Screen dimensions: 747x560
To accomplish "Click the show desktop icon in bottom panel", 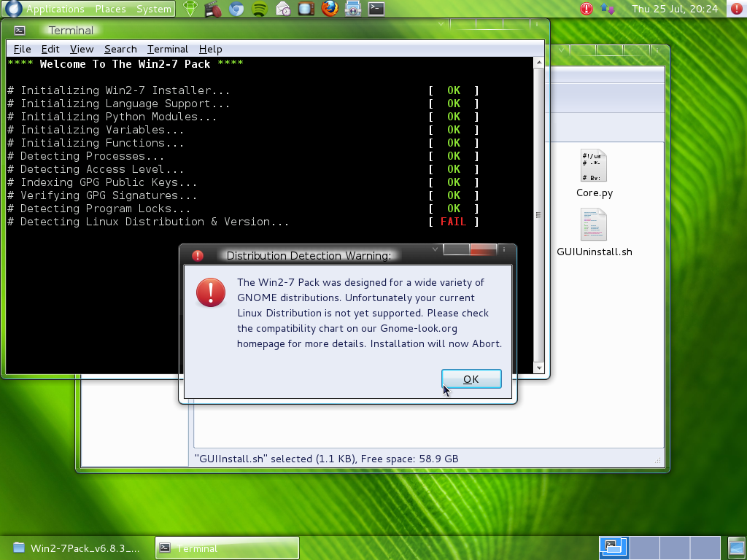I will pos(737,548).
